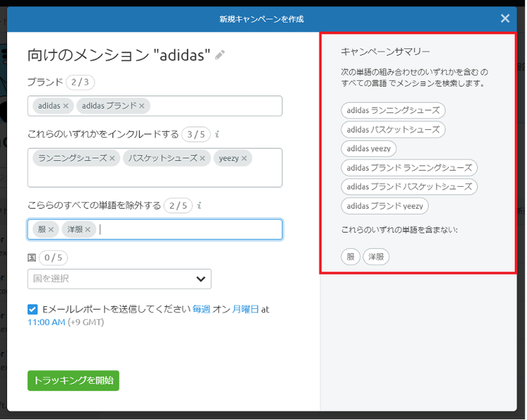Close the new campaign dialog
The image size is (527, 420).
(505, 18)
